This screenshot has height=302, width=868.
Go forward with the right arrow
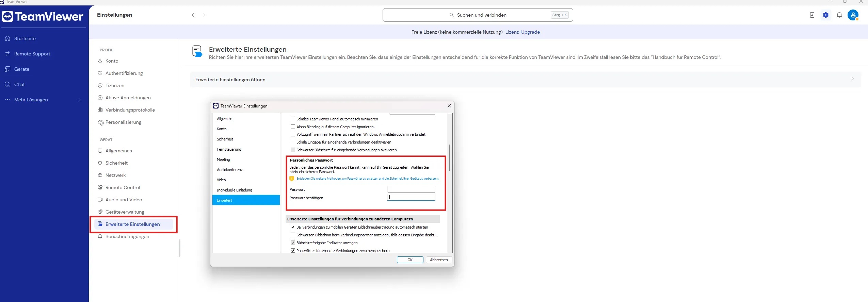[x=204, y=15]
